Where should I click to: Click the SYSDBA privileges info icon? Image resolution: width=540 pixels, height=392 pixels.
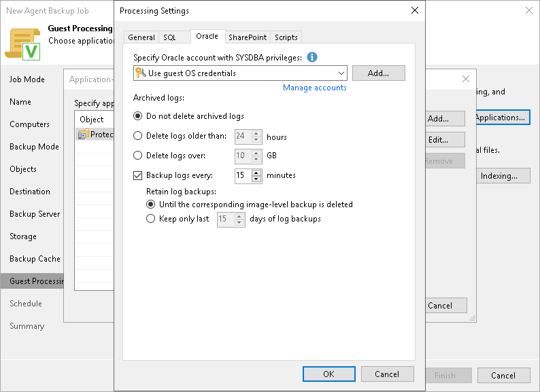[x=312, y=57]
